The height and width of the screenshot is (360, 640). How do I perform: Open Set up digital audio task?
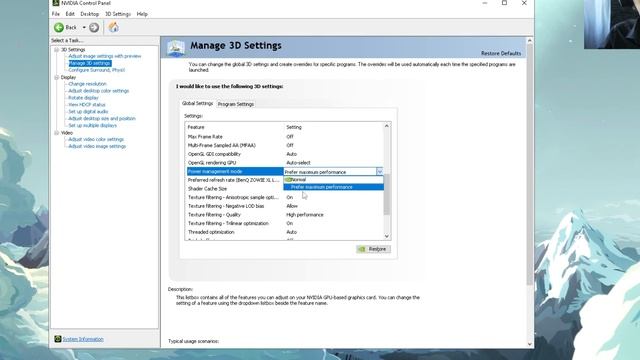pyautogui.click(x=88, y=111)
